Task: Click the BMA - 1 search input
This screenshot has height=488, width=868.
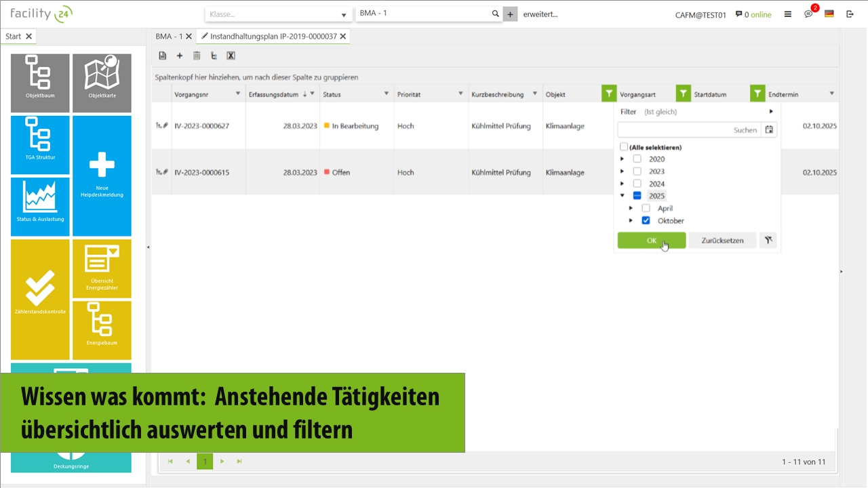Action: point(423,14)
